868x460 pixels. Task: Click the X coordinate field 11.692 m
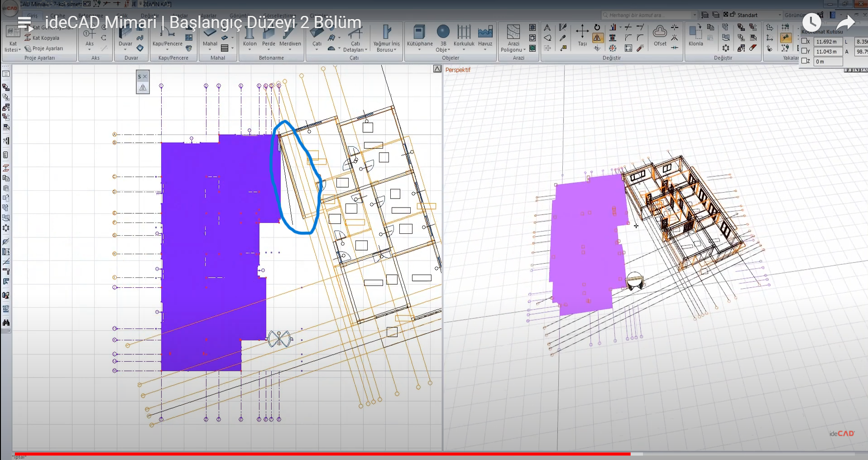coord(828,41)
